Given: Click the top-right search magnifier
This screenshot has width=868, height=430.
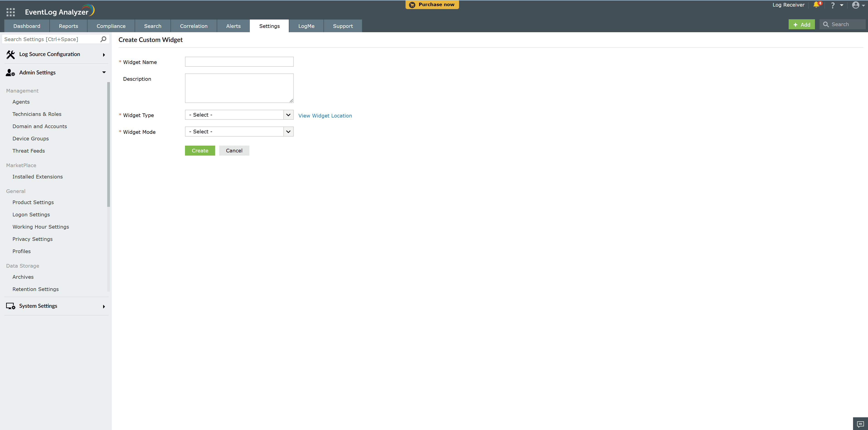Looking at the screenshot, I should pos(826,24).
